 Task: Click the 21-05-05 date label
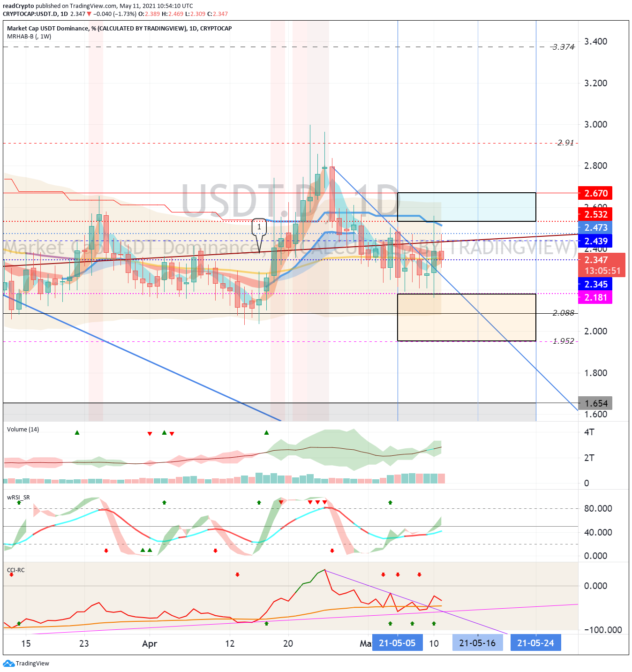pos(397,643)
